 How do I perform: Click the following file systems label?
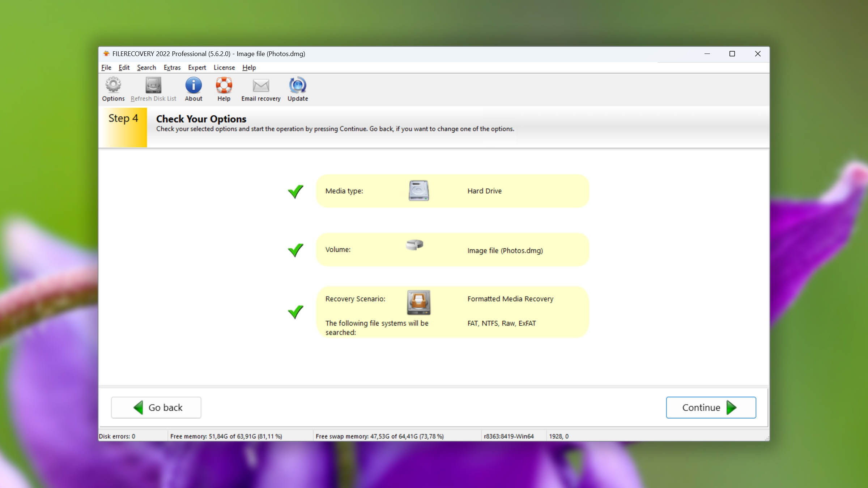tap(377, 328)
